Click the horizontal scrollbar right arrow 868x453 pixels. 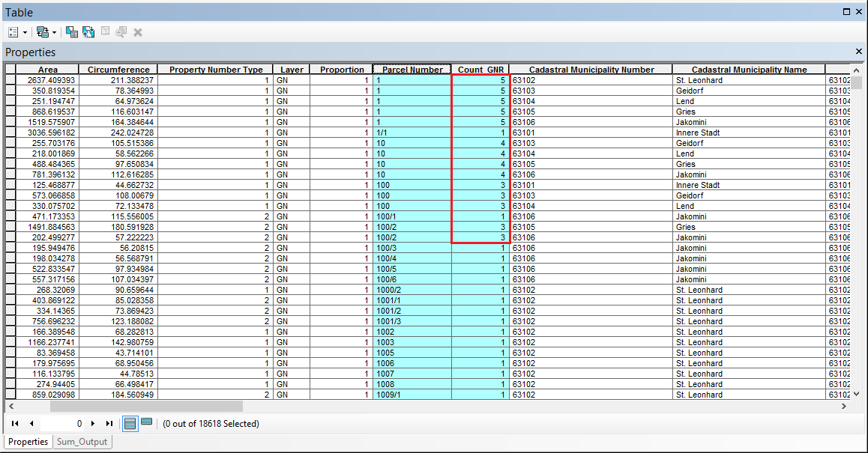pyautogui.click(x=843, y=405)
